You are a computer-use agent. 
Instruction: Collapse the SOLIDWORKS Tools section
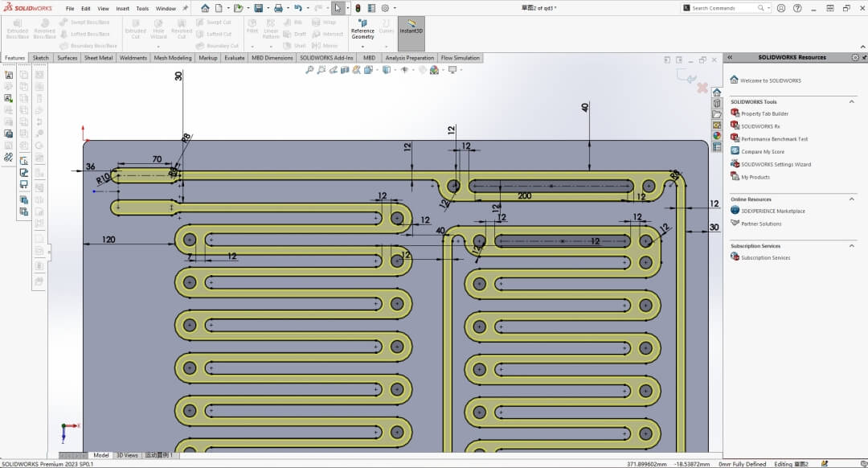(851, 102)
